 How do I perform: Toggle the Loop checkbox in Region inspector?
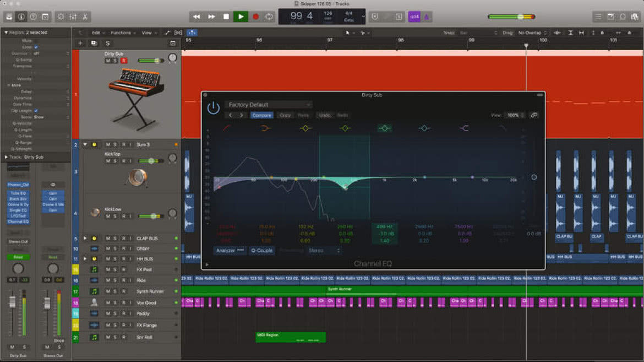click(36, 47)
